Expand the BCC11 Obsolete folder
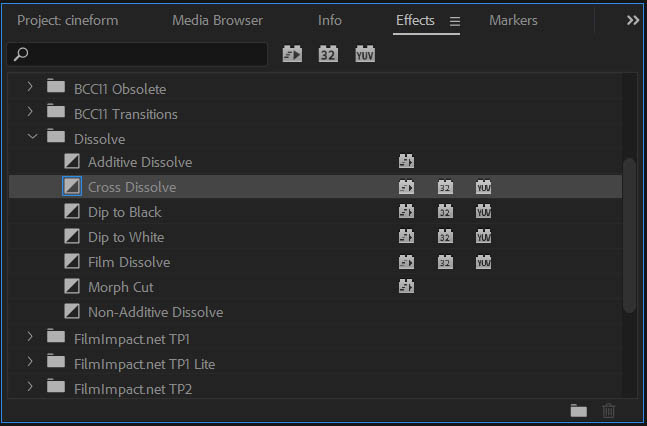 click(30, 87)
